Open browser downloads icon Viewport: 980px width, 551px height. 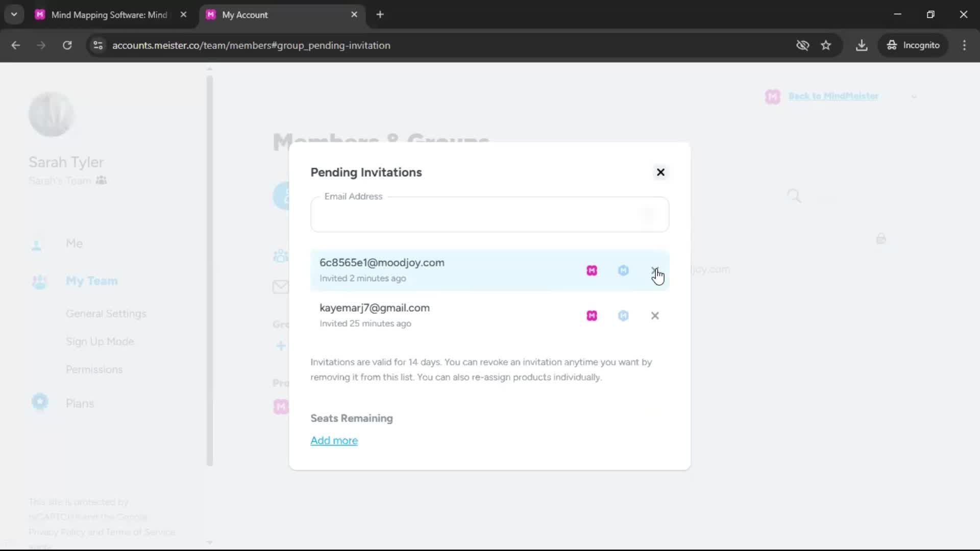[x=862, y=45]
